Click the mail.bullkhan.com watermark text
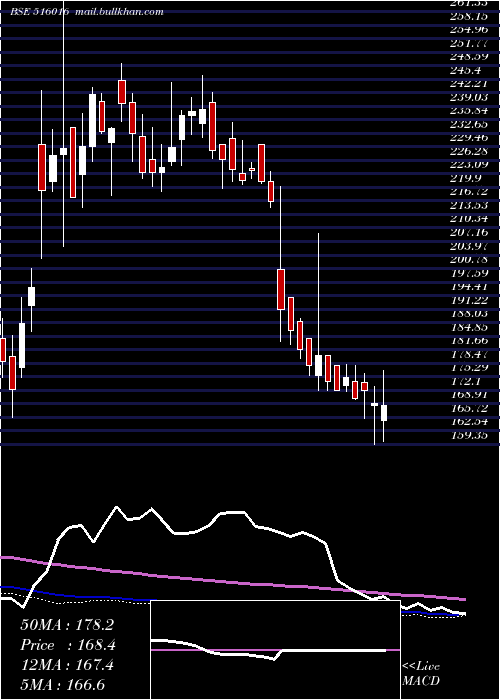Image resolution: width=500 pixels, height=700 pixels. tap(120, 12)
